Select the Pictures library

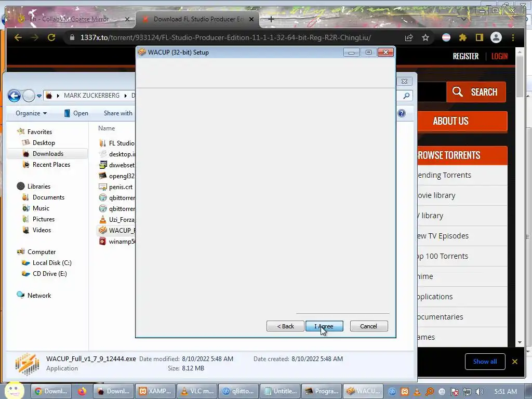pyautogui.click(x=44, y=219)
